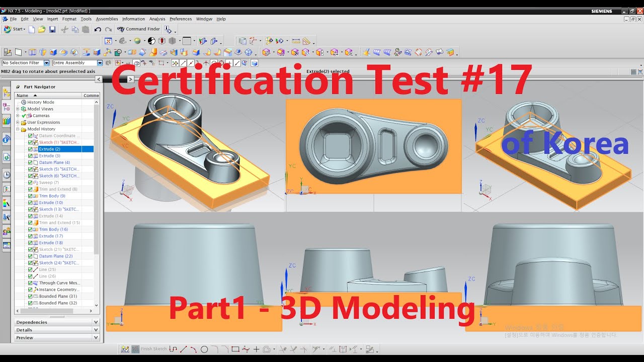Open the No Selection Filter dropdown

click(46, 63)
